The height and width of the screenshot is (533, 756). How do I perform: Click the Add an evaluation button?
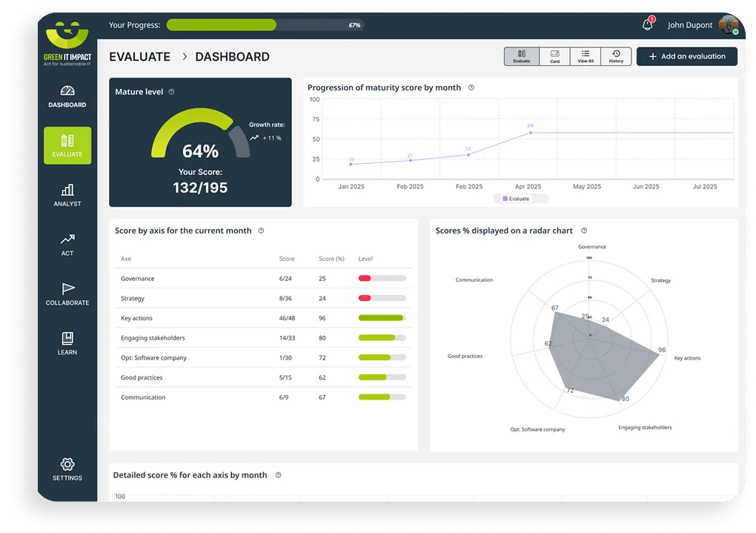pos(686,56)
